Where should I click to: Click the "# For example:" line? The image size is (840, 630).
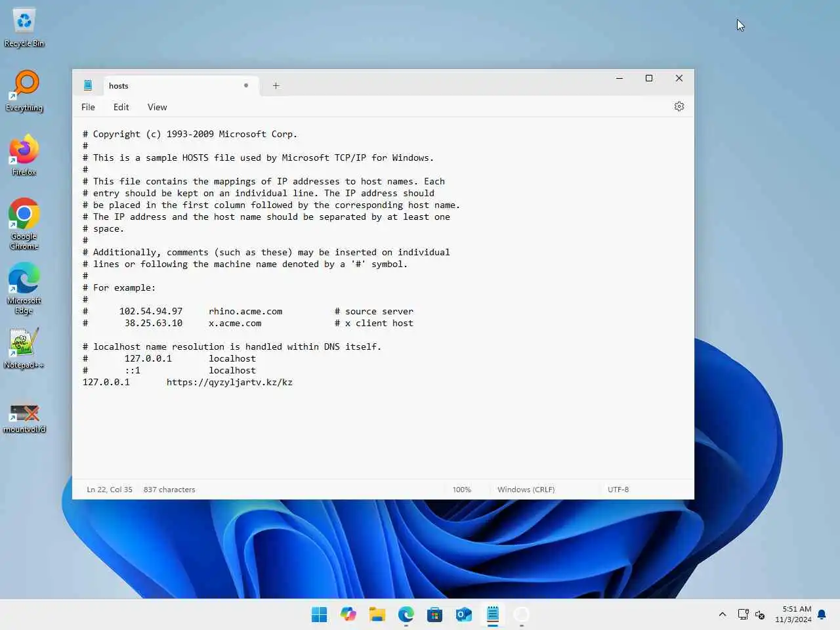coord(119,287)
